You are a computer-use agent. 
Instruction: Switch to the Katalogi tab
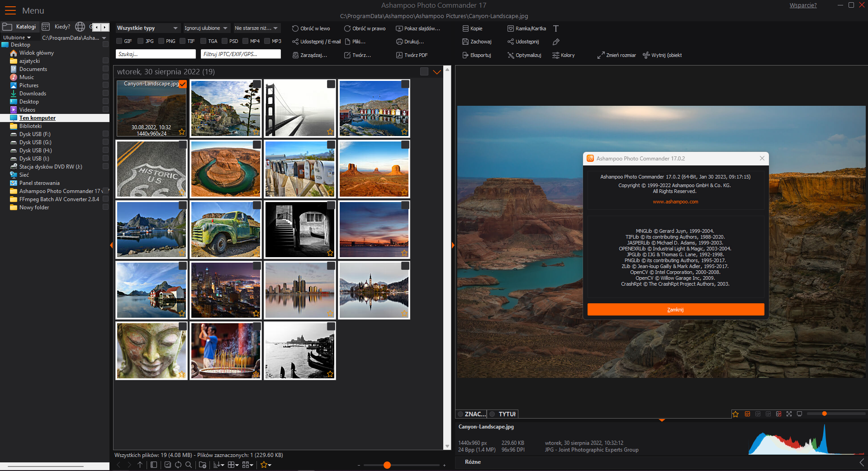19,27
